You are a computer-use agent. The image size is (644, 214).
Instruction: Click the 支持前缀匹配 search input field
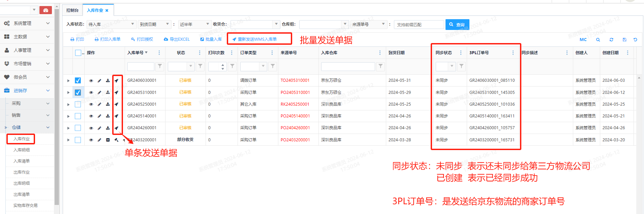tap(419, 25)
